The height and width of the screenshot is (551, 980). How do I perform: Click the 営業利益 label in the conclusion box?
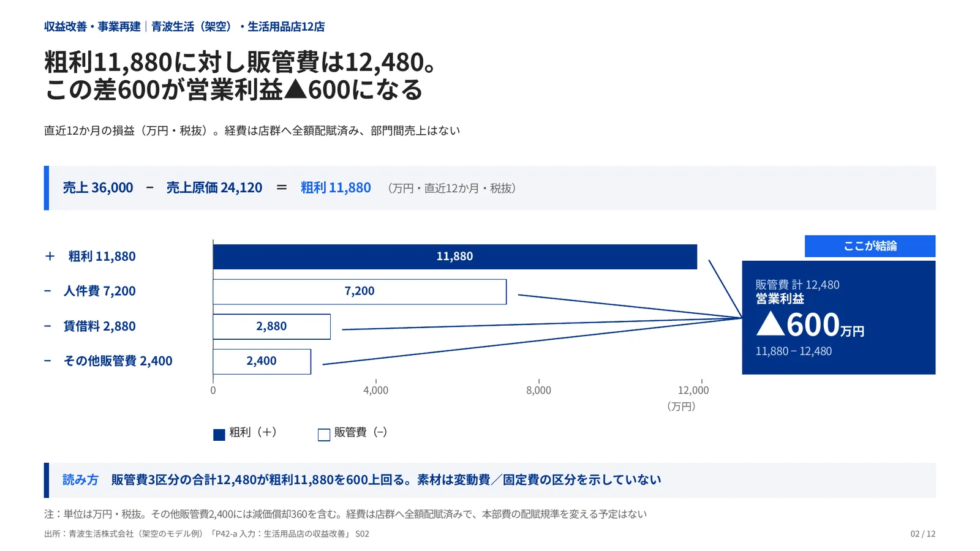click(780, 299)
